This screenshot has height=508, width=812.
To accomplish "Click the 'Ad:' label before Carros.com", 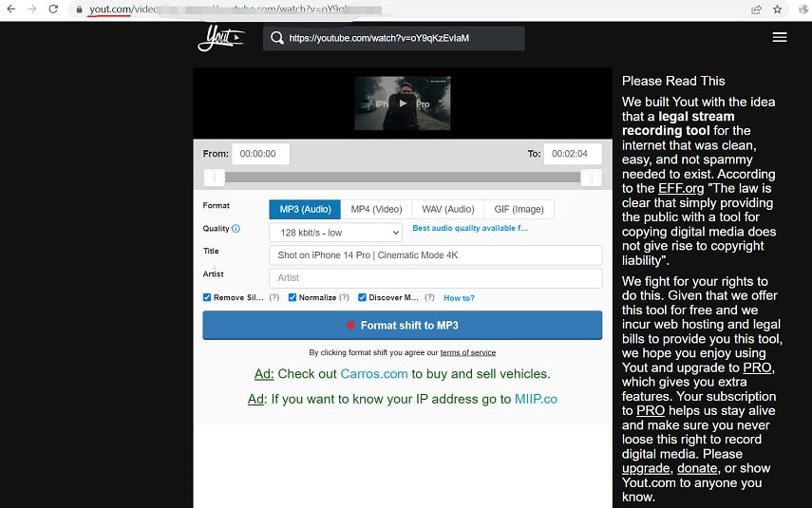I will (x=264, y=374).
